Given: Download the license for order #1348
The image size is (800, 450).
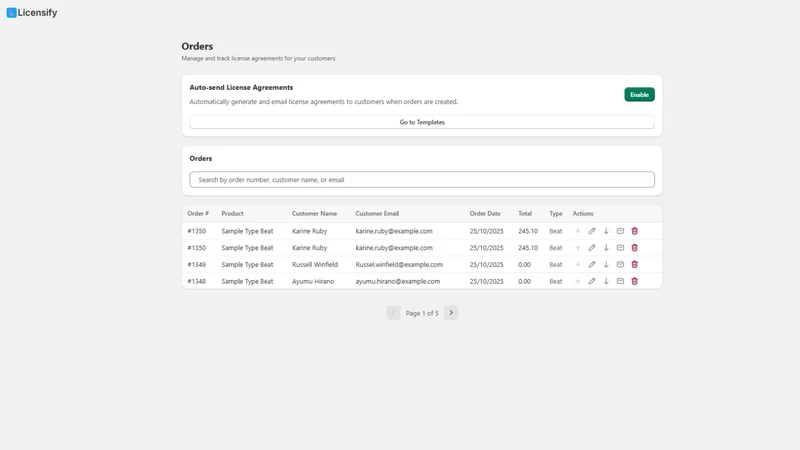Looking at the screenshot, I should tap(606, 281).
